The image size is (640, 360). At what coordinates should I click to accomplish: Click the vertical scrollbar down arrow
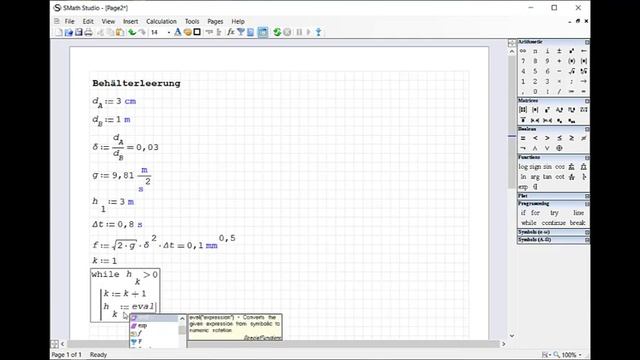click(x=512, y=336)
